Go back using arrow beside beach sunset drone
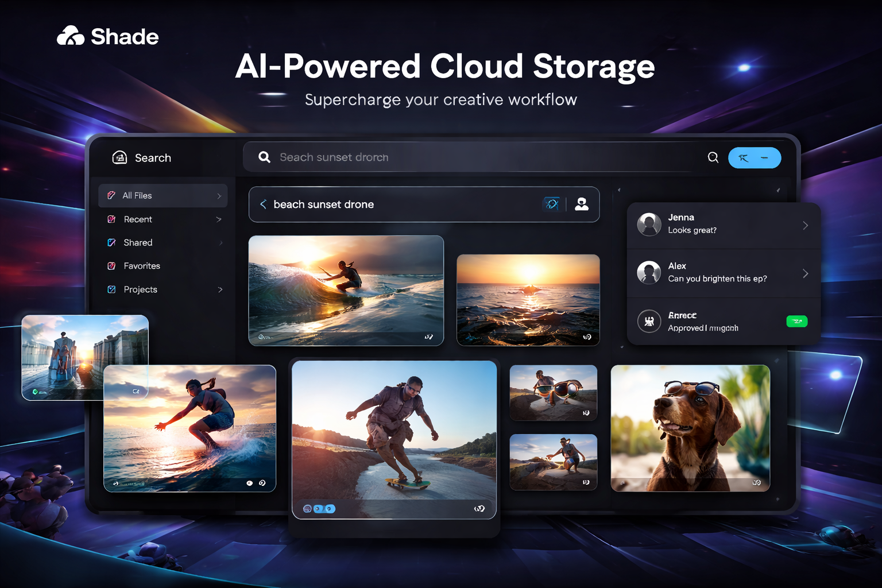This screenshot has height=588, width=882. (263, 204)
